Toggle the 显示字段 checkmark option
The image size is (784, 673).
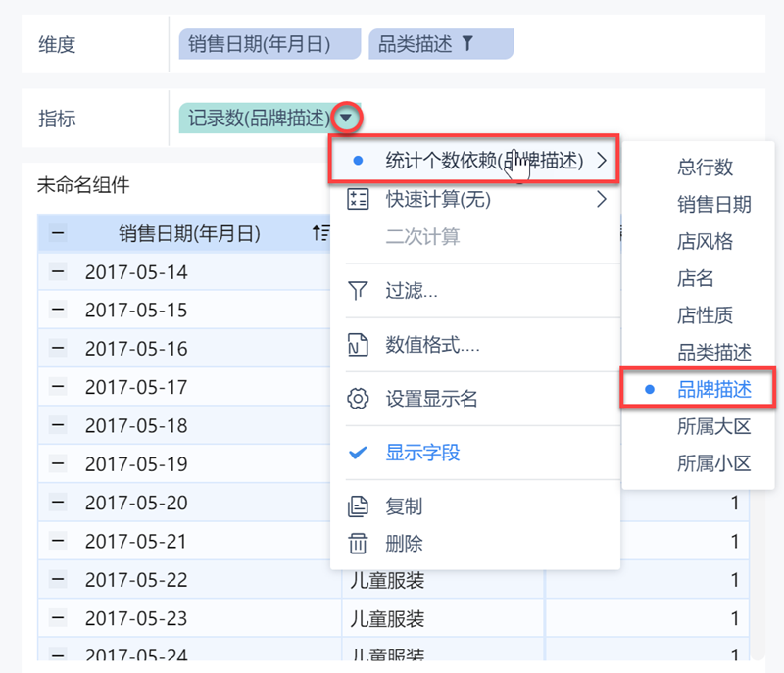pyautogui.click(x=421, y=453)
